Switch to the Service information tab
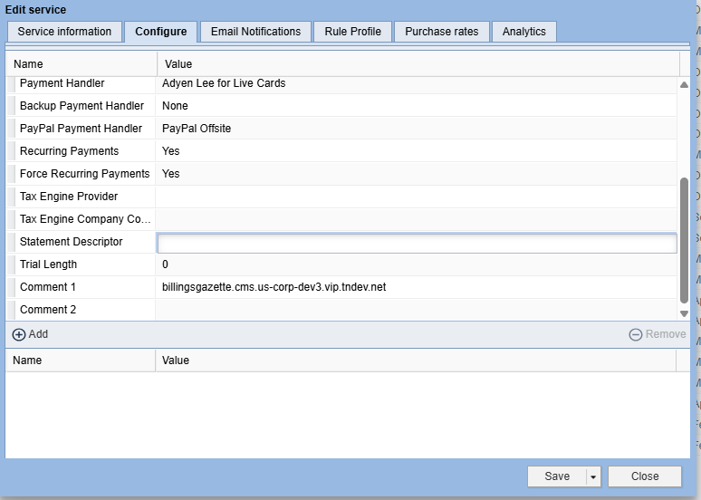The image size is (701, 500). click(65, 32)
